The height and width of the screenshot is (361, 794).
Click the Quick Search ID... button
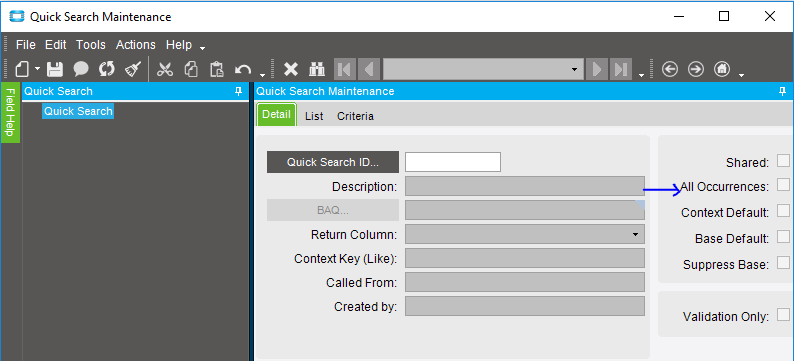(333, 162)
